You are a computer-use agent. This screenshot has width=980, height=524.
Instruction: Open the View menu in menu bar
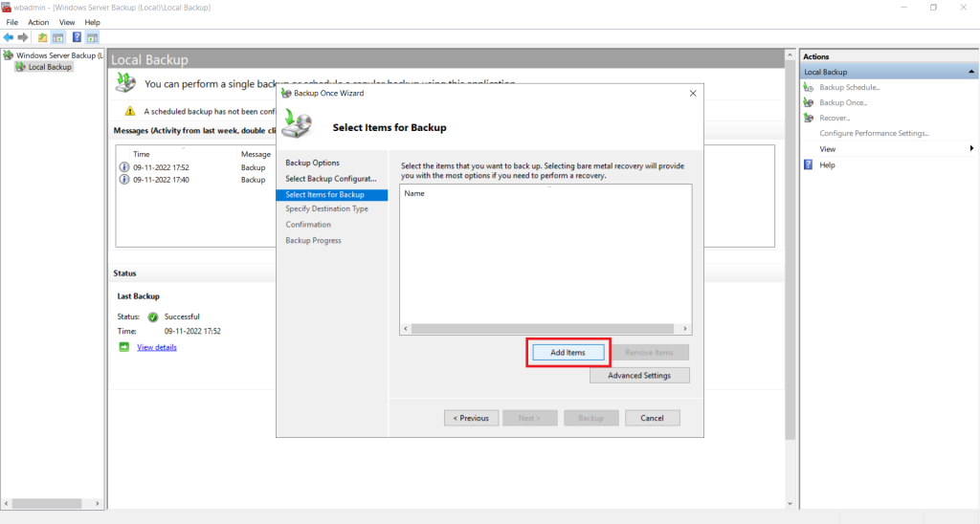coord(67,23)
